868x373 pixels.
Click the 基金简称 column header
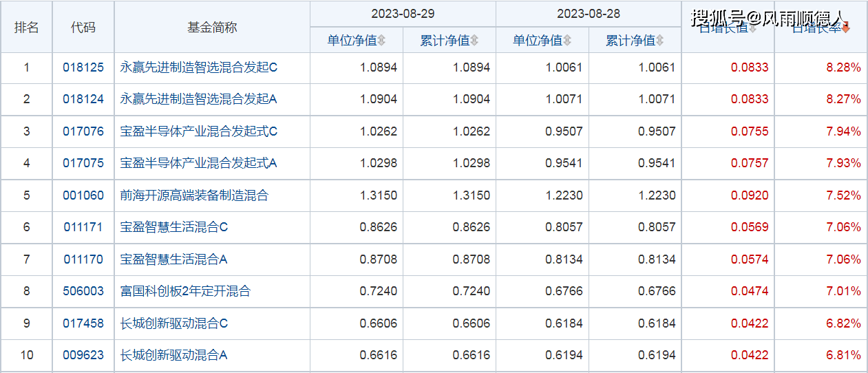click(x=212, y=28)
